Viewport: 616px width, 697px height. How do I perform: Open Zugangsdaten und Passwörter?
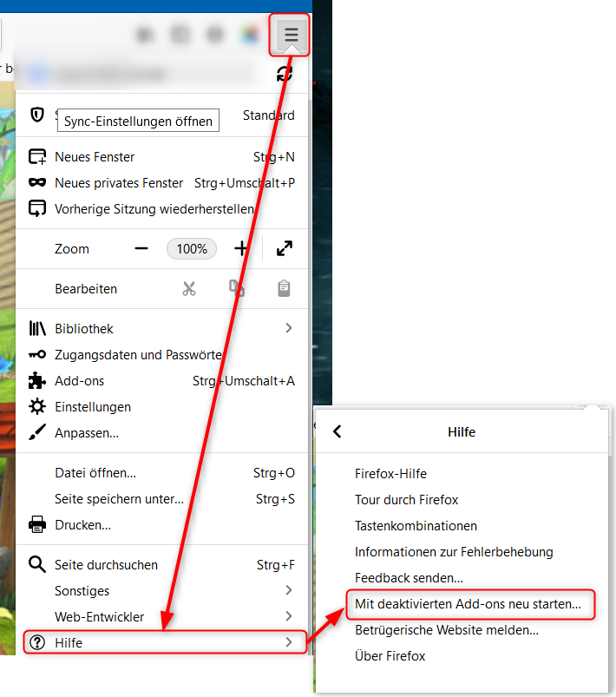click(161, 355)
